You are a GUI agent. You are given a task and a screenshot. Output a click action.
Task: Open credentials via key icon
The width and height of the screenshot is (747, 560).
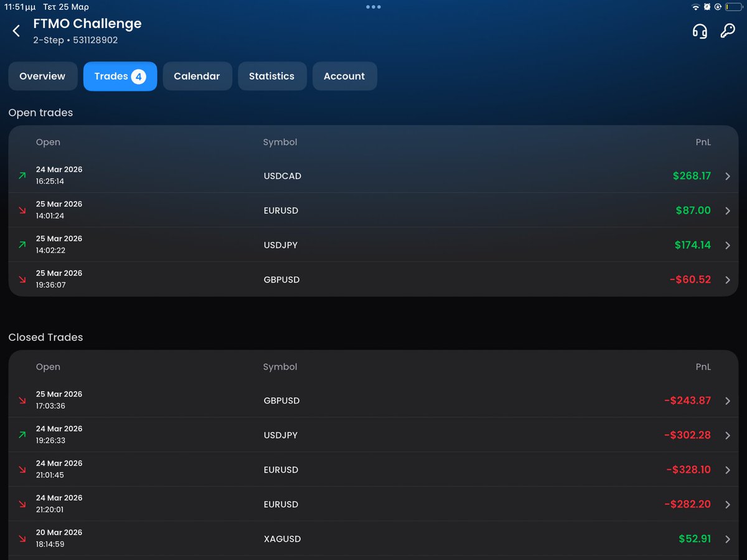[x=728, y=31]
